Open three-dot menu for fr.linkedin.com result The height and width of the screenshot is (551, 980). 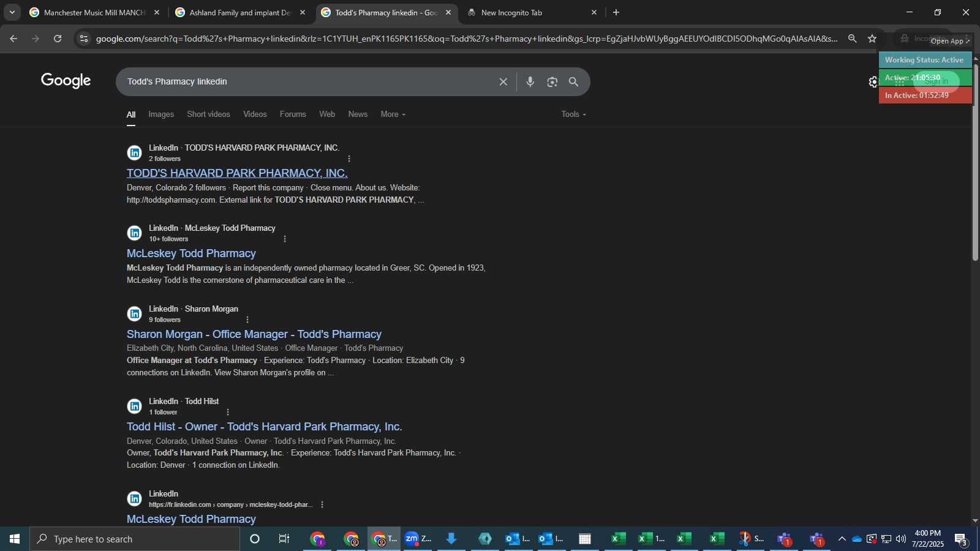coord(322,504)
